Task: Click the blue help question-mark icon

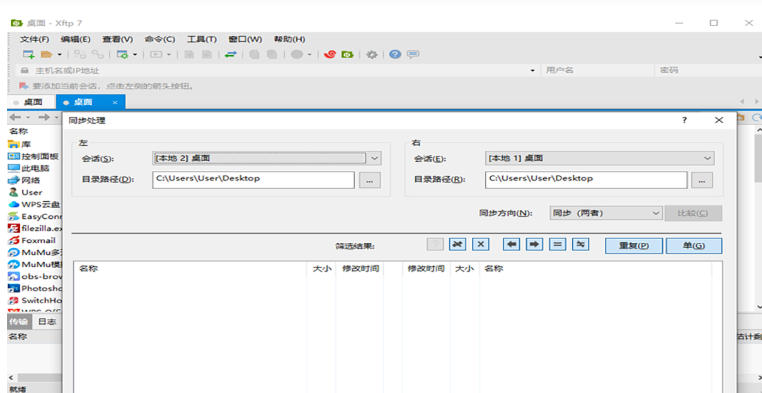Action: click(395, 54)
